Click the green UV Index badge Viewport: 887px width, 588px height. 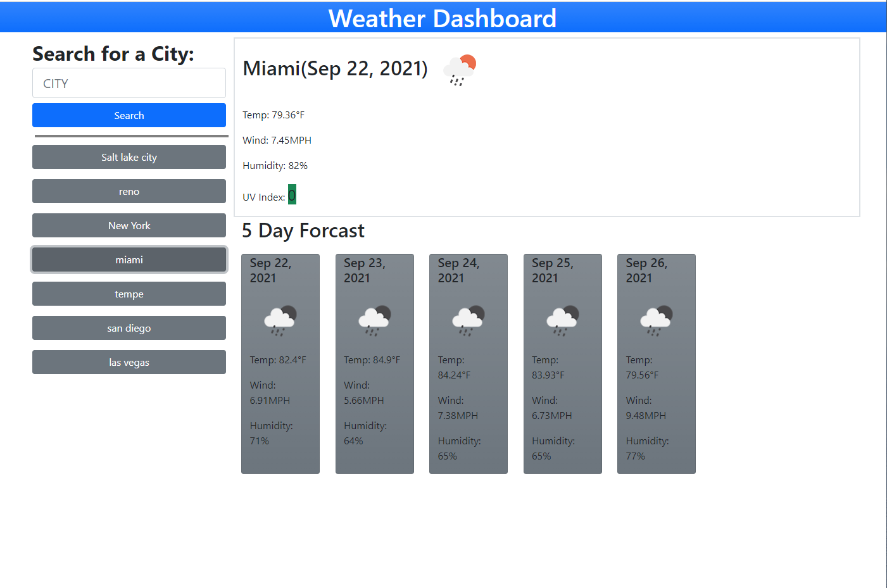pyautogui.click(x=291, y=194)
